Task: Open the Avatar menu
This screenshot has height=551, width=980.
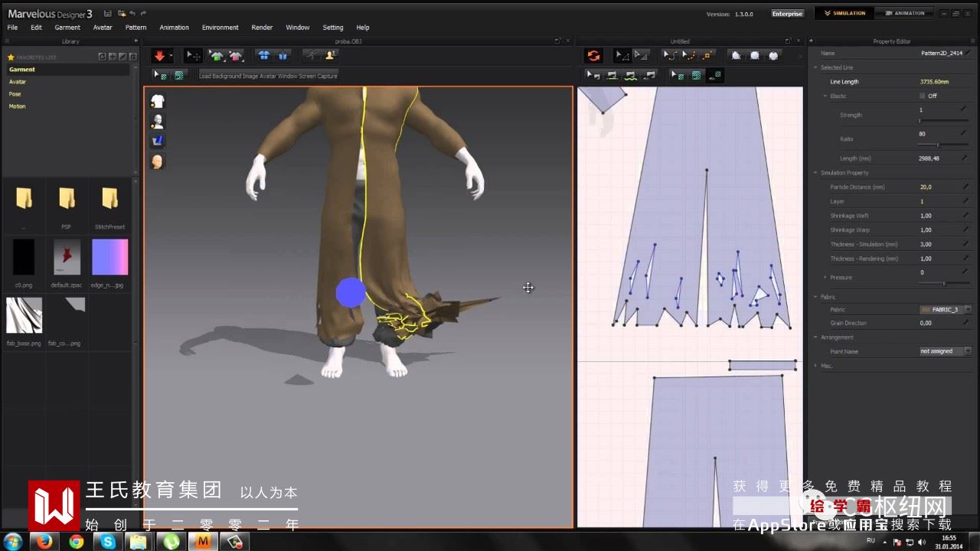Action: click(103, 28)
